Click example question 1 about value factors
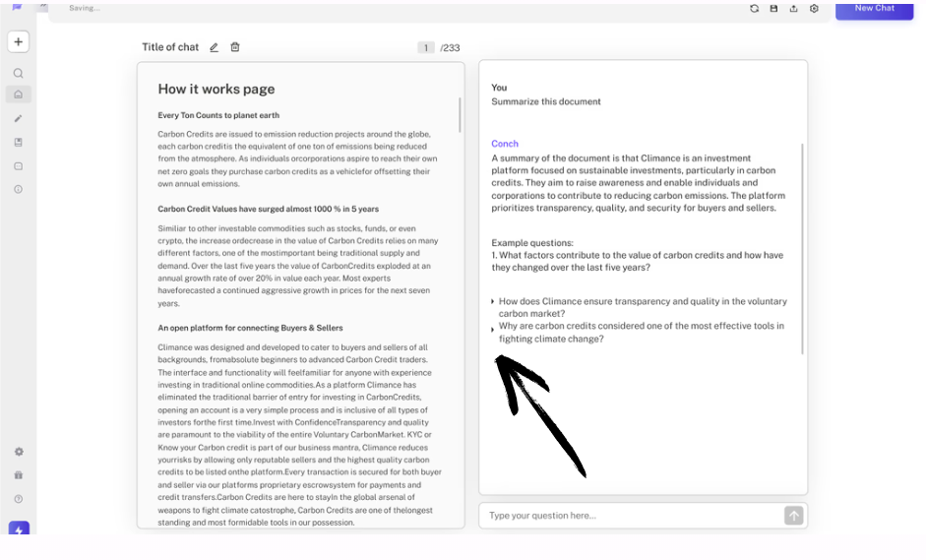 click(x=638, y=261)
